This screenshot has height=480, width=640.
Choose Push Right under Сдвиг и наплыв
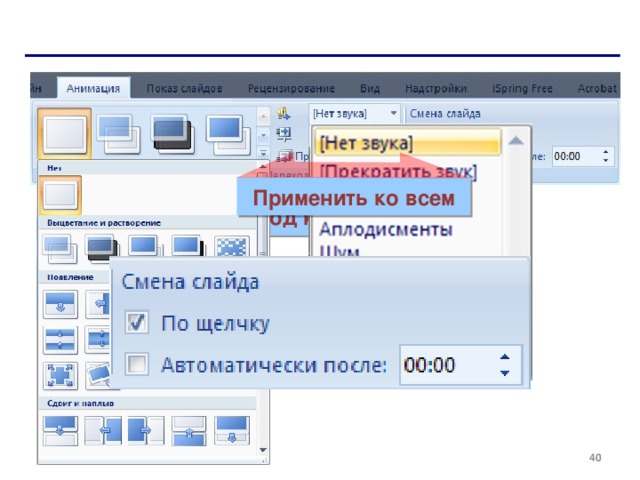[x=146, y=431]
